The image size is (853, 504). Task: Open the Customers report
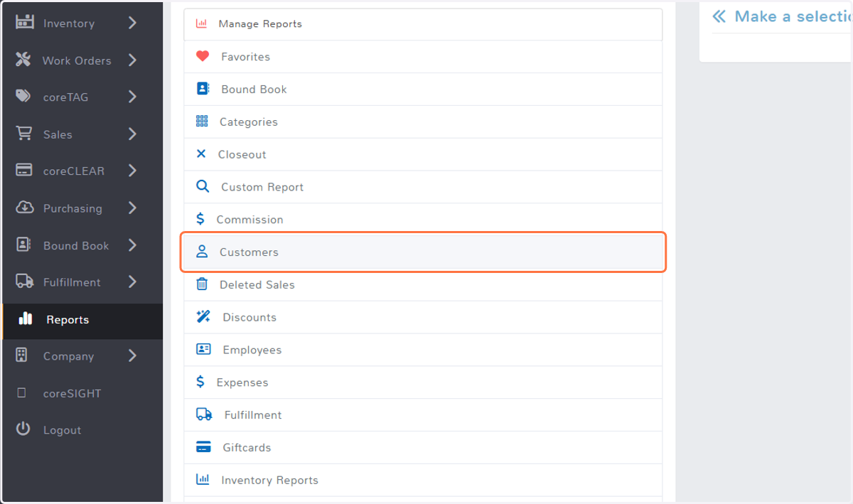pyautogui.click(x=423, y=252)
